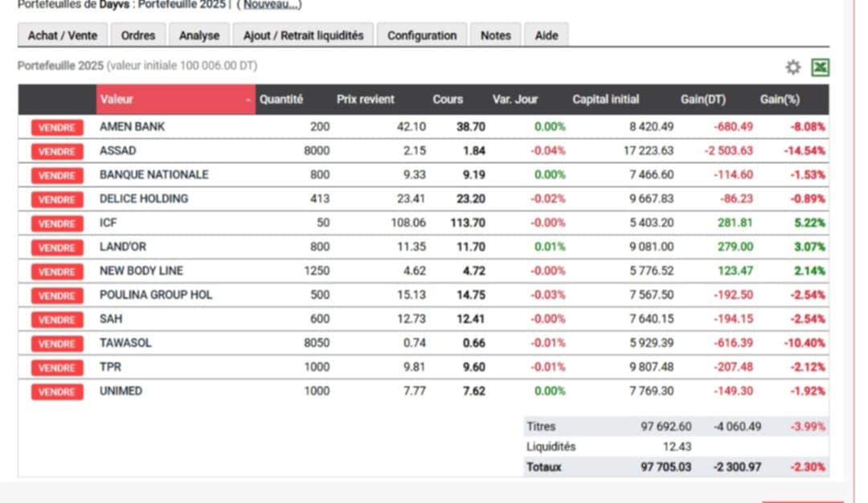Switch to the Notes tab
The image size is (868, 503).
click(495, 35)
